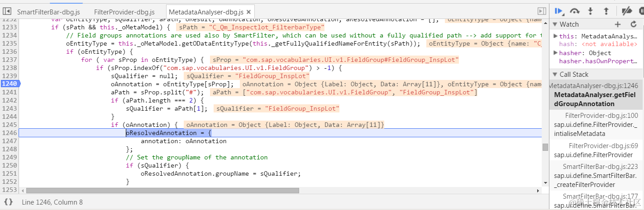The width and height of the screenshot is (644, 210).
Task: Click the 'annotation: oAnnotation' code line
Action: tap(184, 141)
